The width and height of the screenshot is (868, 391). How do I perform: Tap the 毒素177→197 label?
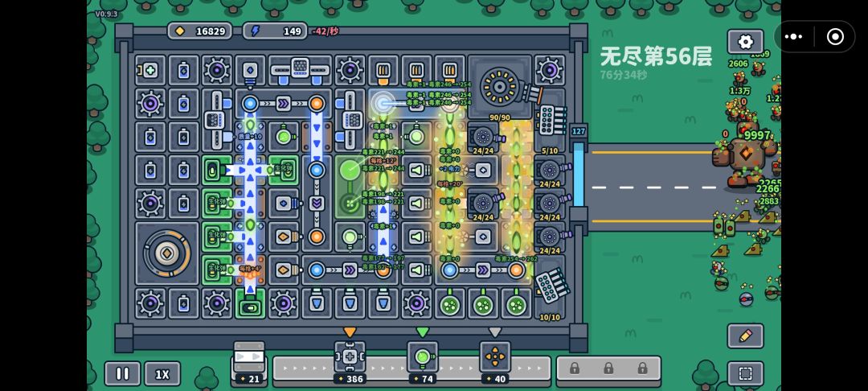tap(383, 258)
